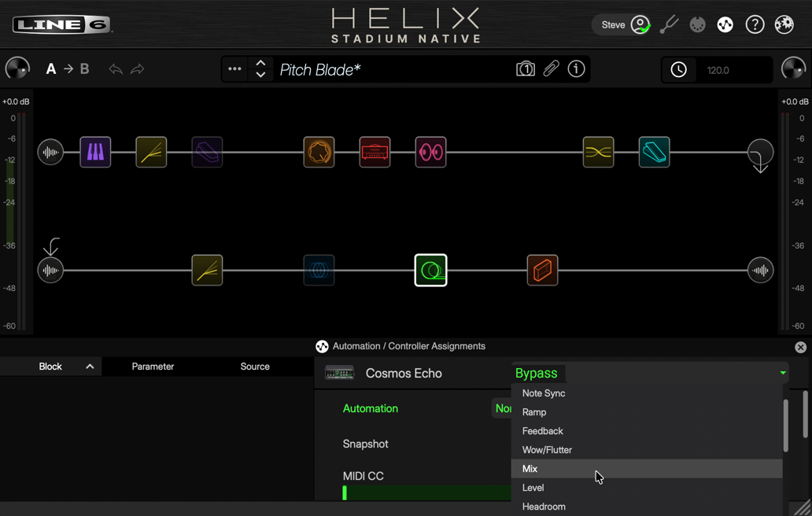Choose Ramp from the parameter list
Image resolution: width=812 pixels, height=516 pixels.
coord(646,412)
